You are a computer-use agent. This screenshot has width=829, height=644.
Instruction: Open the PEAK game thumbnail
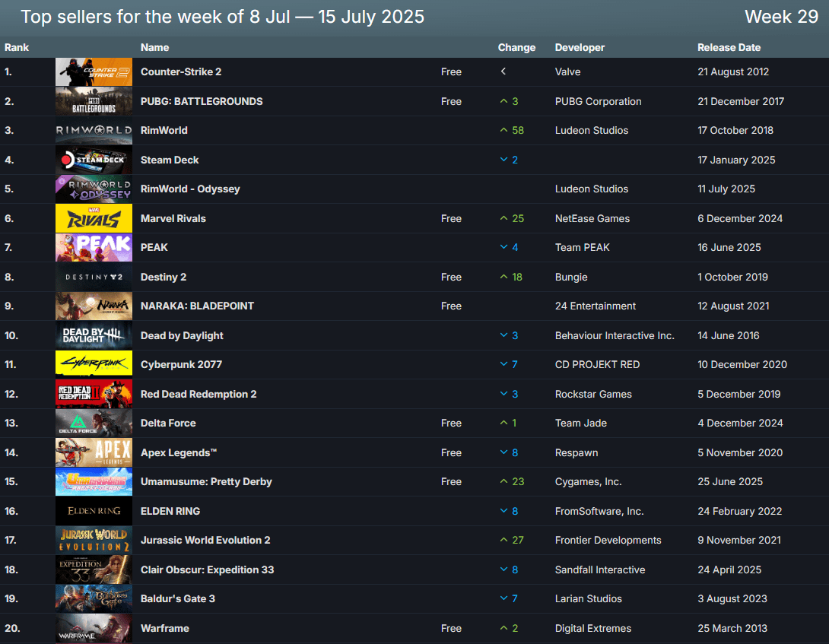coord(94,247)
